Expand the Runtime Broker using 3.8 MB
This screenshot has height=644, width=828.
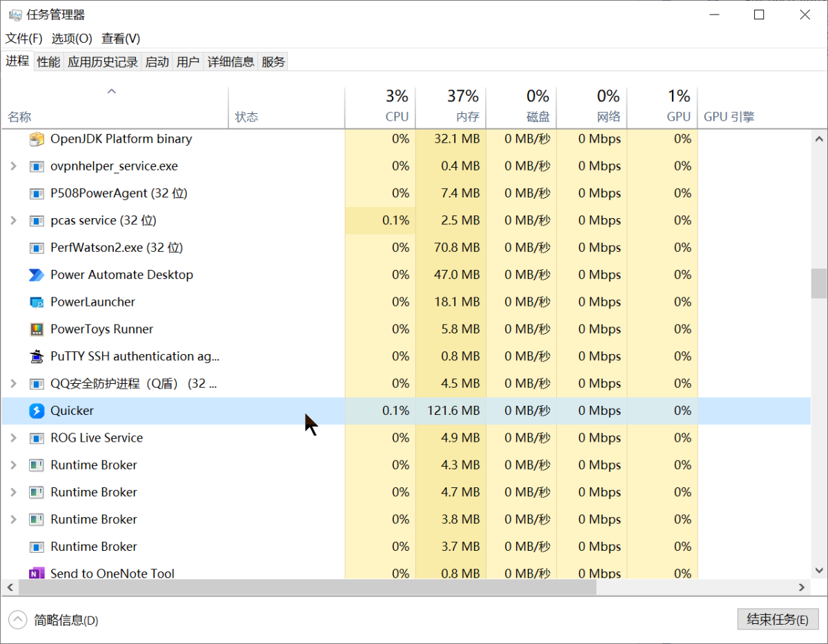[13, 520]
